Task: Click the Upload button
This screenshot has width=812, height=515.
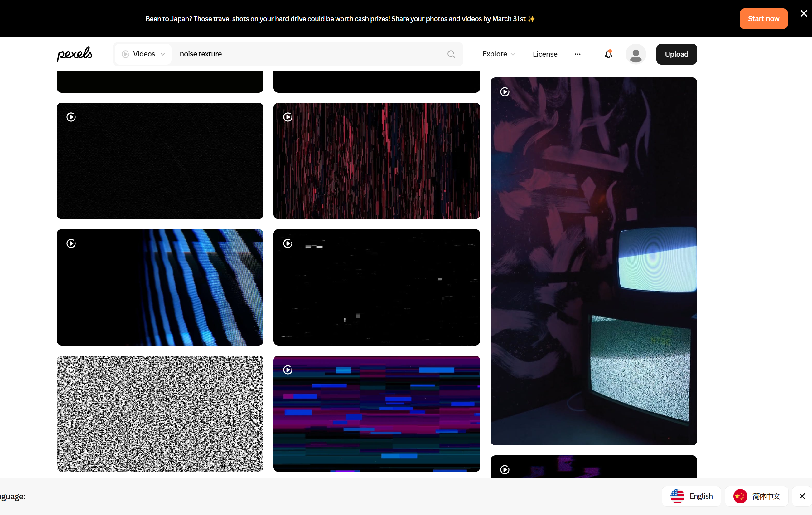Action: (x=676, y=54)
